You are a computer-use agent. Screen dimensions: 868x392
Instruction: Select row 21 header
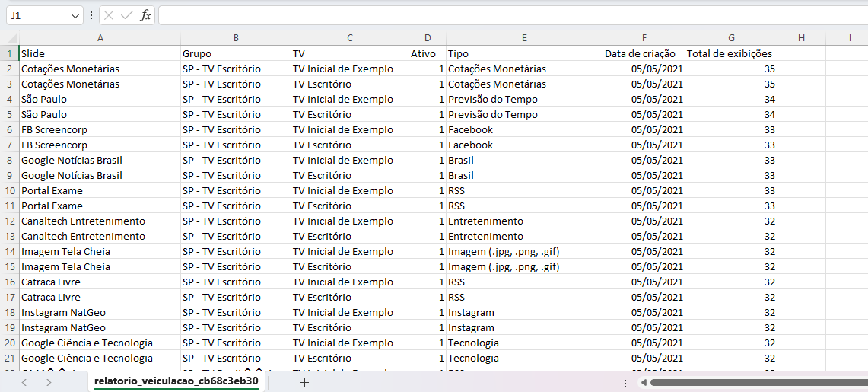[9, 359]
